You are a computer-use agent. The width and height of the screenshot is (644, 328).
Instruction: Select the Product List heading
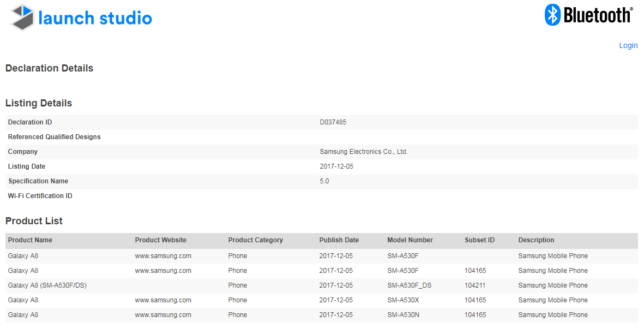[34, 221]
